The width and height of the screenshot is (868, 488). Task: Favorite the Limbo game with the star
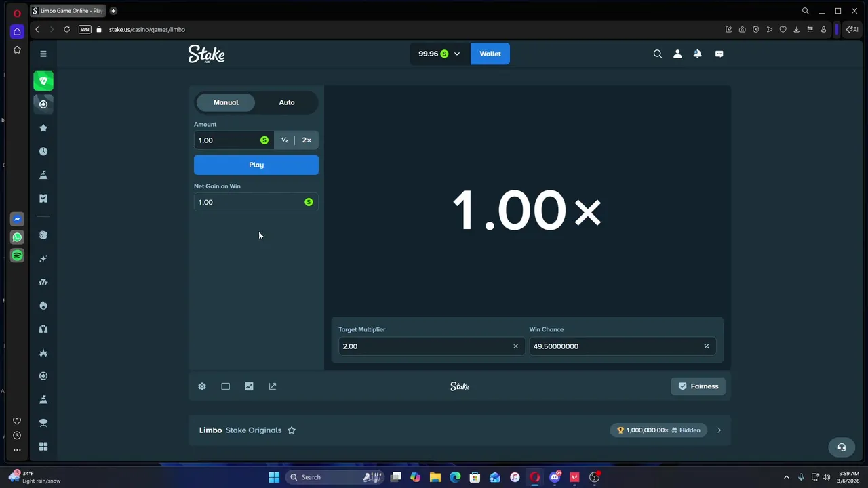click(292, 430)
